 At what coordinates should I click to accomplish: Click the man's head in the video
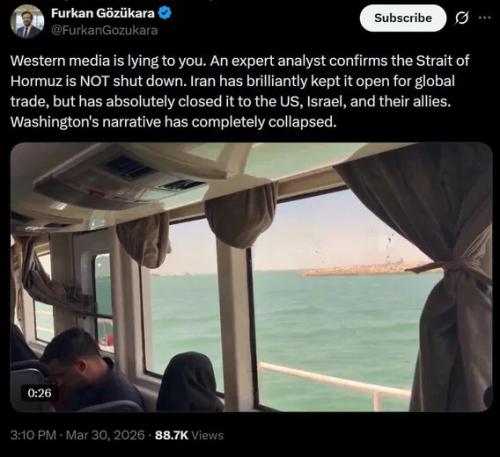click(71, 350)
